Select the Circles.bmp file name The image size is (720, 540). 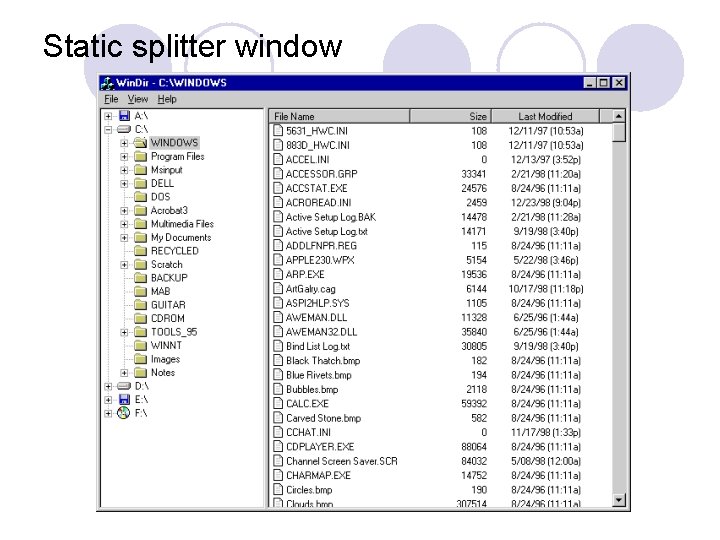(309, 490)
